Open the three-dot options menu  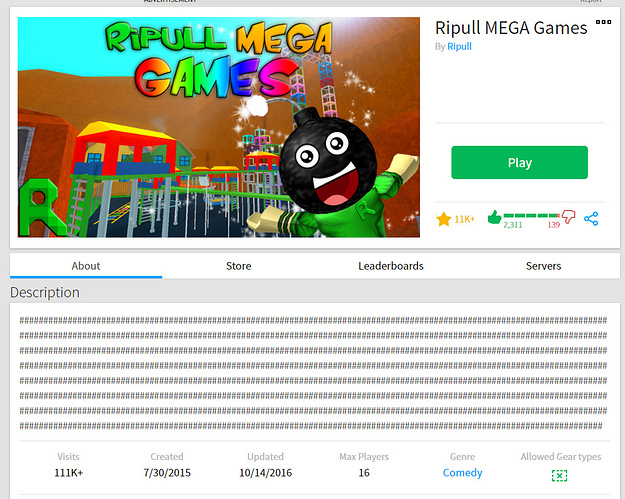pos(603,22)
